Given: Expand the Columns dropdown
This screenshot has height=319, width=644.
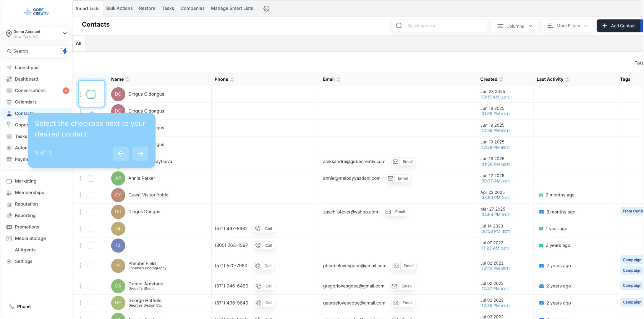Looking at the screenshot, I should tap(514, 26).
